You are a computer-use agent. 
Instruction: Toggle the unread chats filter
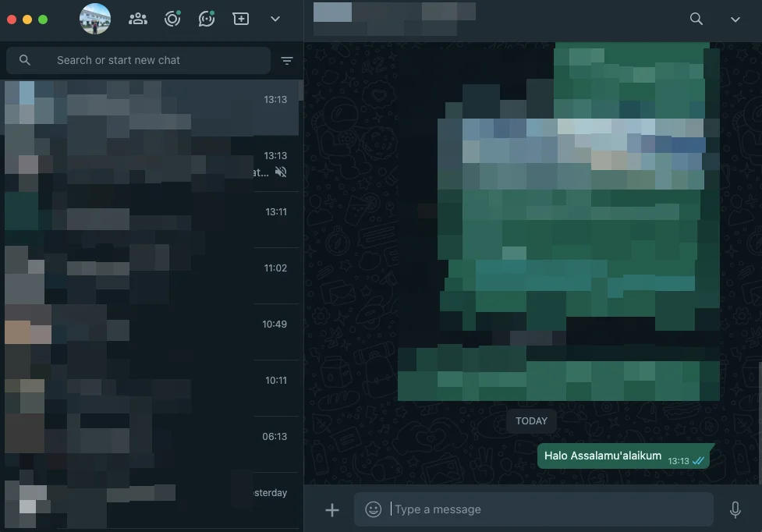click(287, 61)
